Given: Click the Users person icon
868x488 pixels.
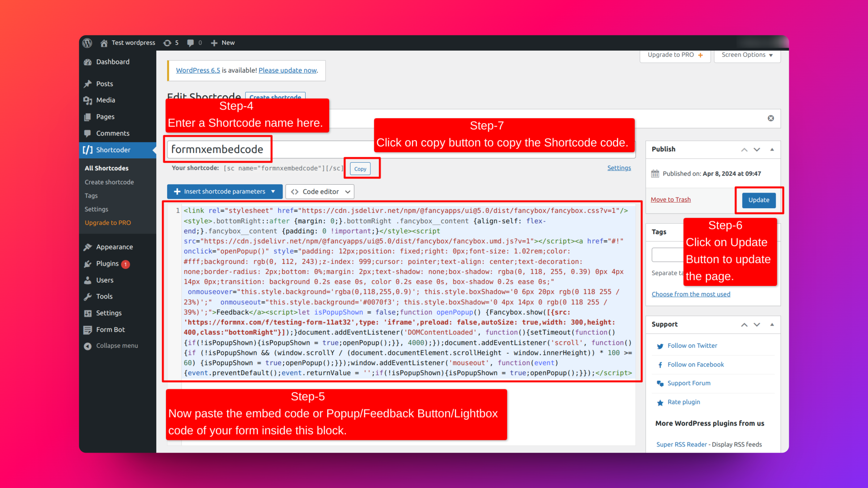Looking at the screenshot, I should pos(88,280).
